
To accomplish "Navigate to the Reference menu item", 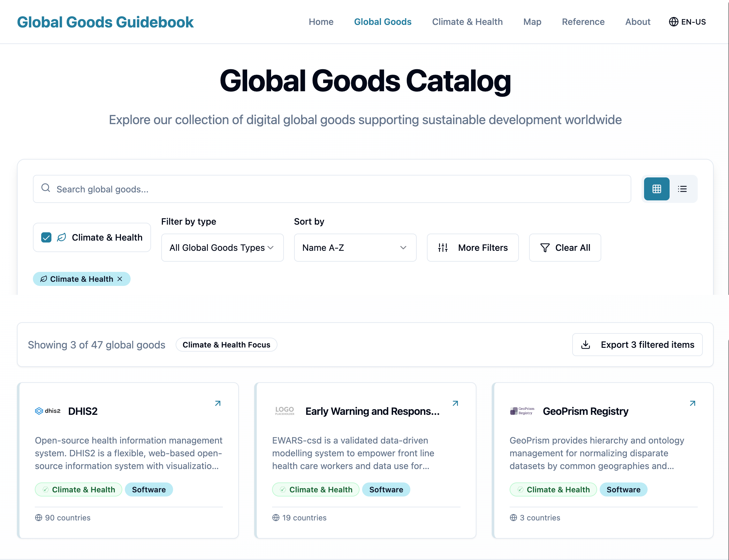I will [583, 22].
